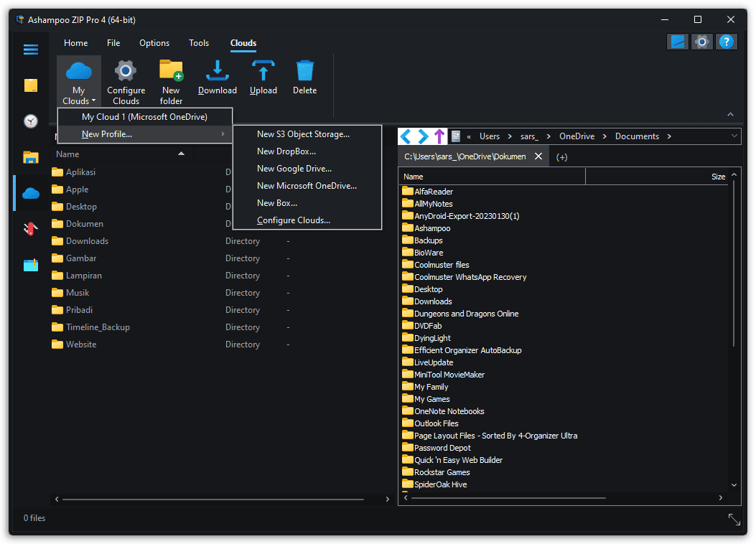Create a New folder from the ribbon

click(x=171, y=81)
